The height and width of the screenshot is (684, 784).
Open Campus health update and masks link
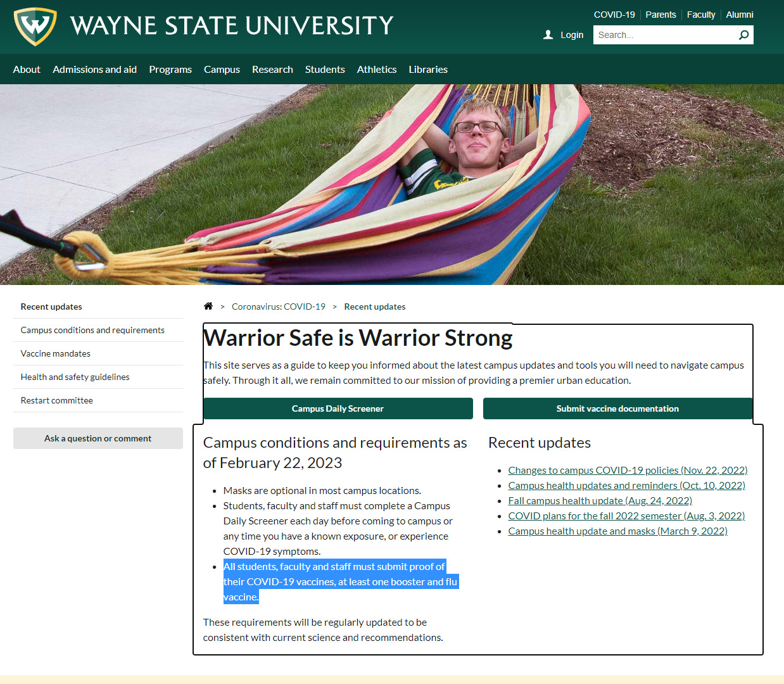(x=617, y=531)
